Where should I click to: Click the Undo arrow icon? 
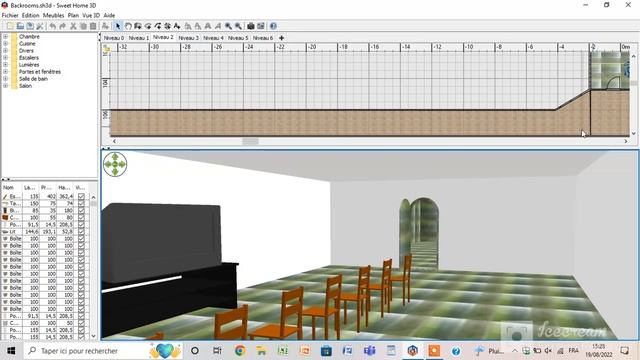(53, 26)
